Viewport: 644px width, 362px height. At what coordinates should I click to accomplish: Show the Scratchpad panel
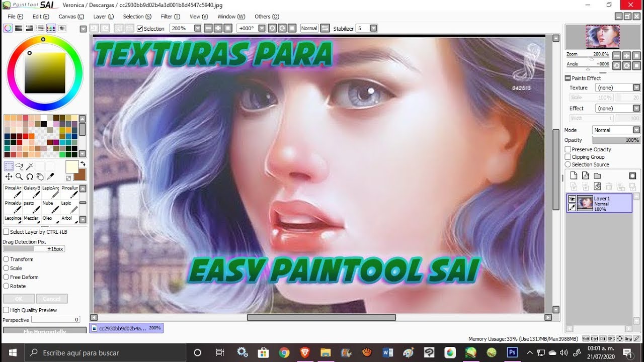coord(62,28)
